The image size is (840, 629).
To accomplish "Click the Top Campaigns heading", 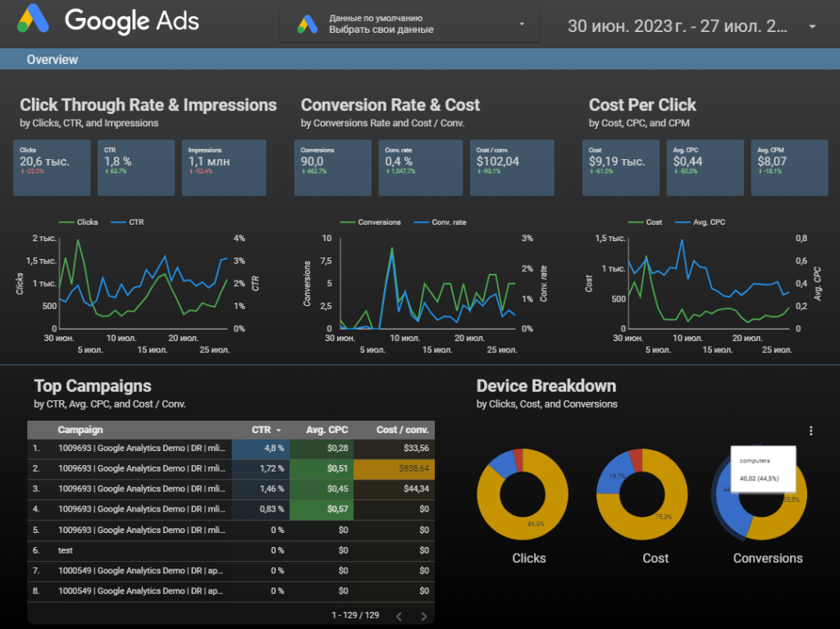I will [x=93, y=385].
